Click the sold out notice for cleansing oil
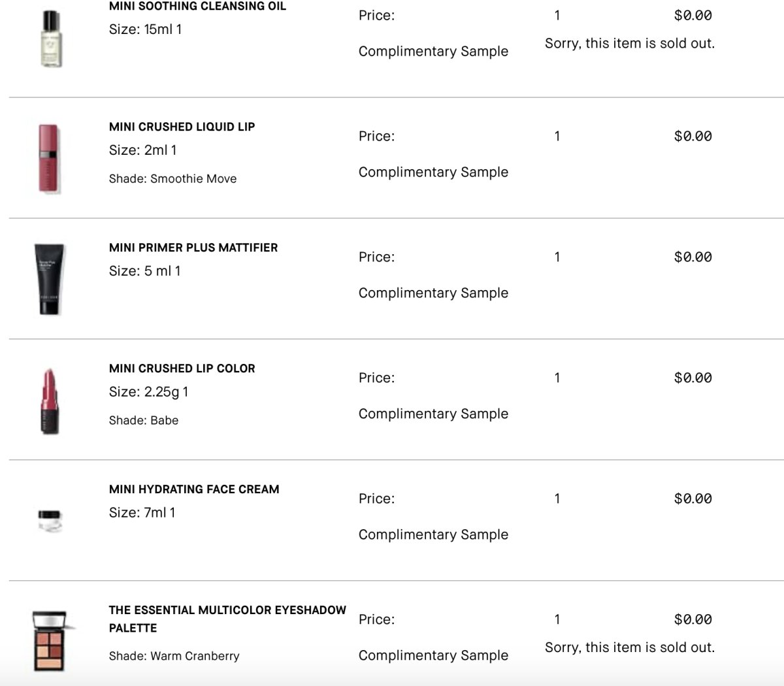Viewport: 784px width, 686px height. tap(630, 44)
